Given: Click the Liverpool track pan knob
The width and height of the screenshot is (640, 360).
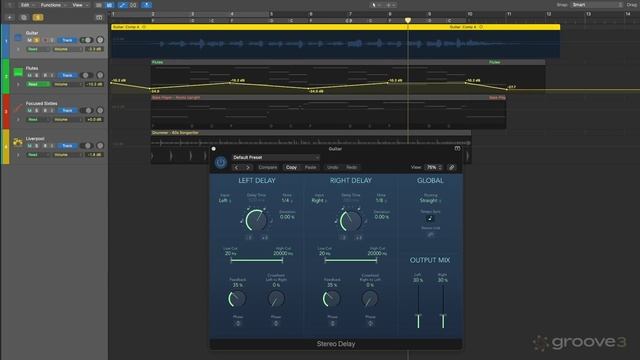Looking at the screenshot, I should (100, 146).
